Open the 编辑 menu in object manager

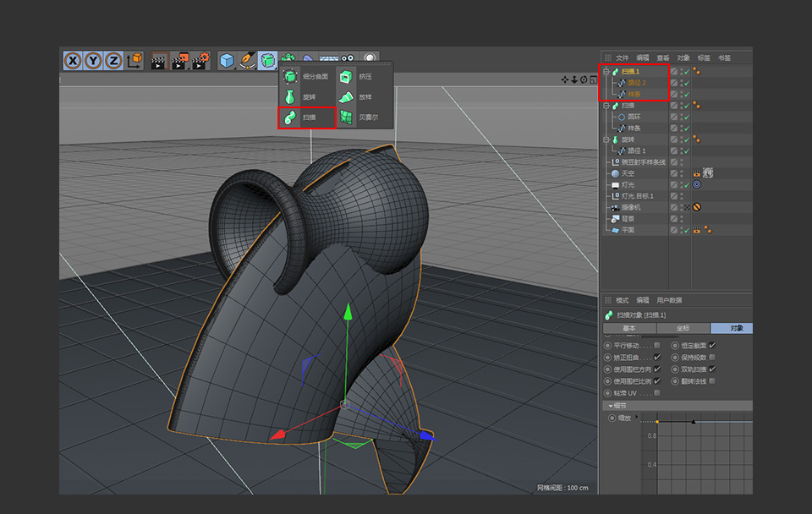tap(643, 58)
